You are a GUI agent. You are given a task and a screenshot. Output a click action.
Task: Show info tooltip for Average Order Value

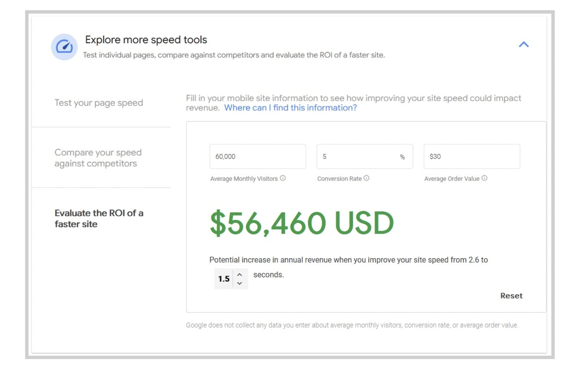(484, 178)
